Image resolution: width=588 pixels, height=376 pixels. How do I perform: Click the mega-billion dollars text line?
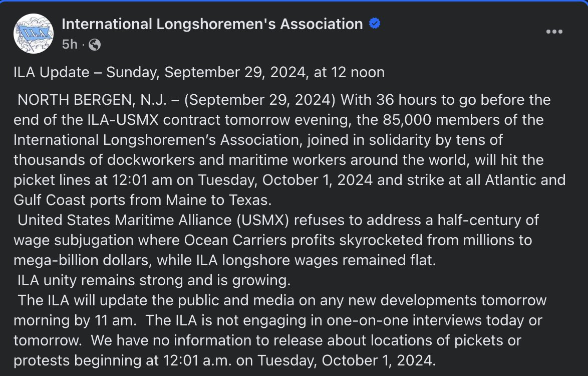tap(225, 260)
